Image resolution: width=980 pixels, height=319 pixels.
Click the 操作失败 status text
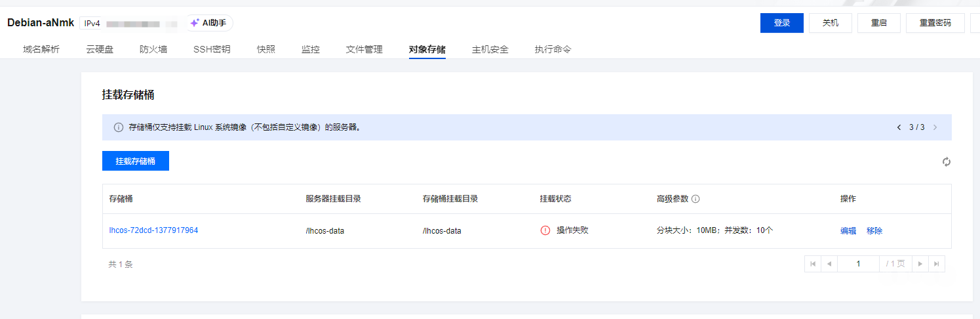(x=573, y=230)
